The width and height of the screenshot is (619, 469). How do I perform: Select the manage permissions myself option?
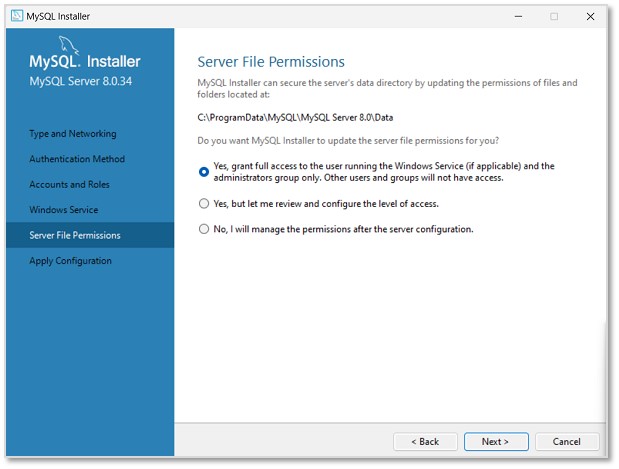[204, 229]
